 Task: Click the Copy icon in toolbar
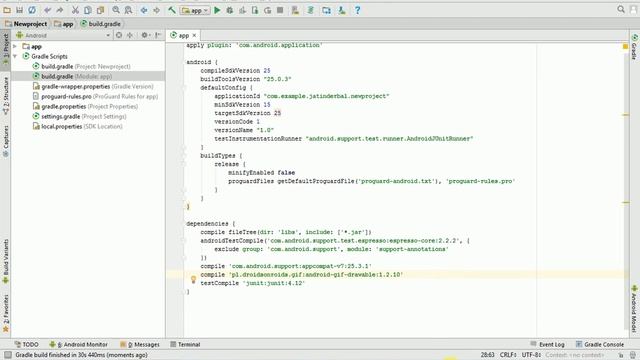tap(88, 10)
